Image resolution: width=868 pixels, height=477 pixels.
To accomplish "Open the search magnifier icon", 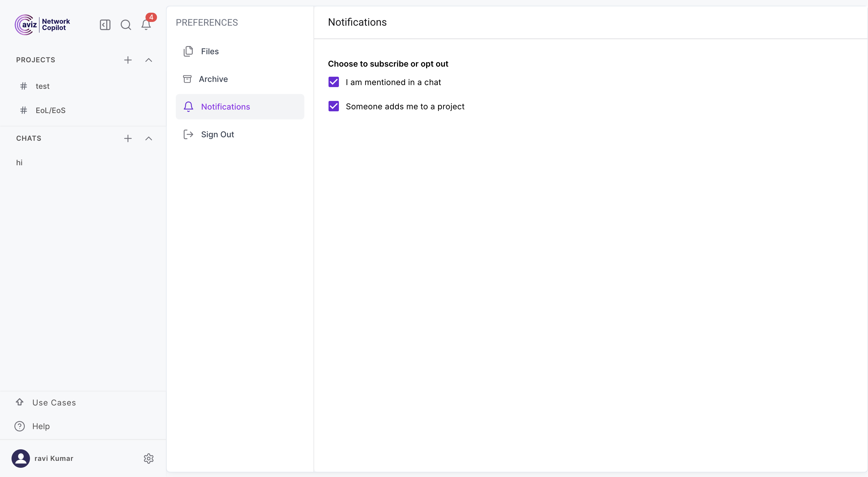I will 126,25.
